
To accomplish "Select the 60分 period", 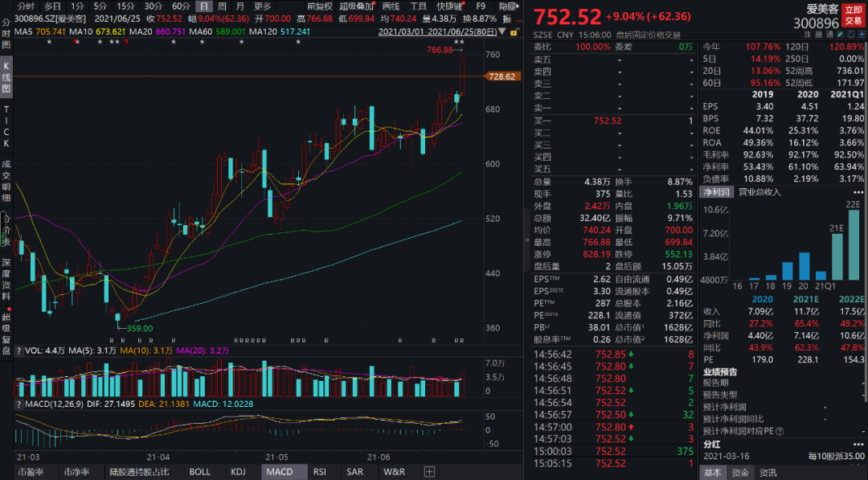I will tap(181, 6).
